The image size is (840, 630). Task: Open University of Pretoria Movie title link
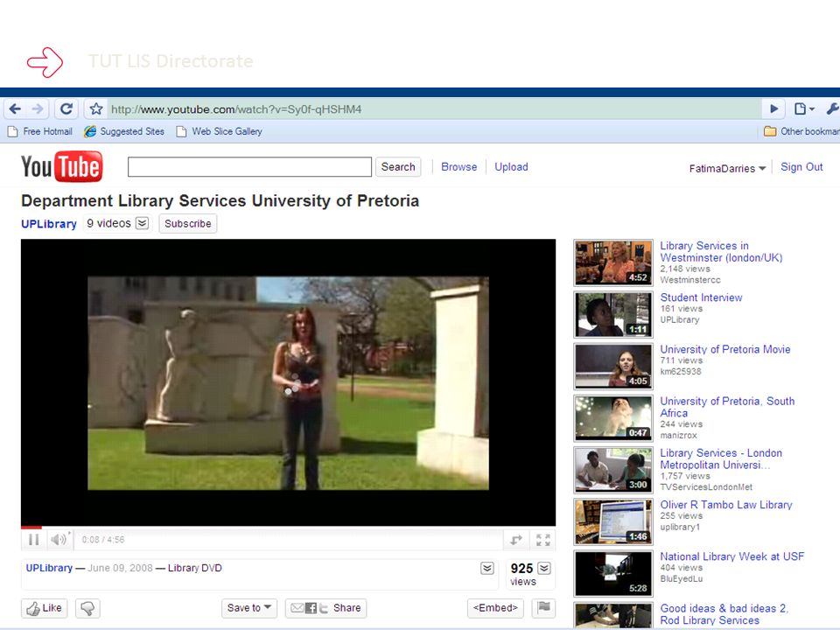725,349
